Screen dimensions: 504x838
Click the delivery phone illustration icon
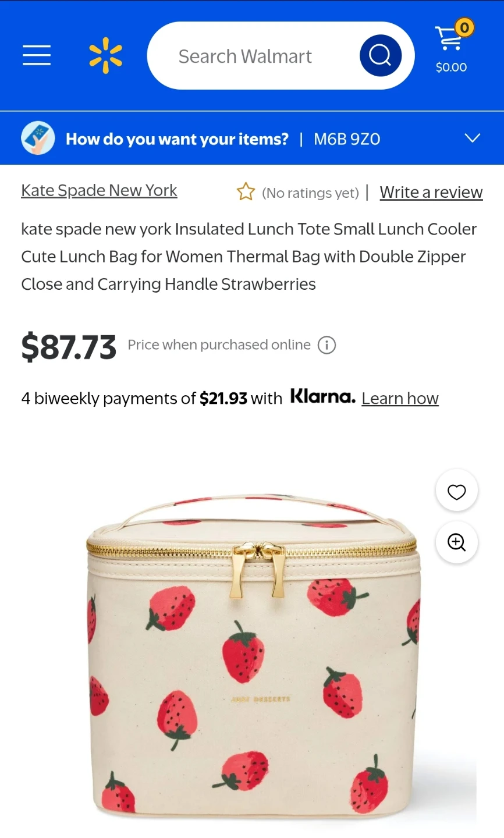[x=38, y=139]
